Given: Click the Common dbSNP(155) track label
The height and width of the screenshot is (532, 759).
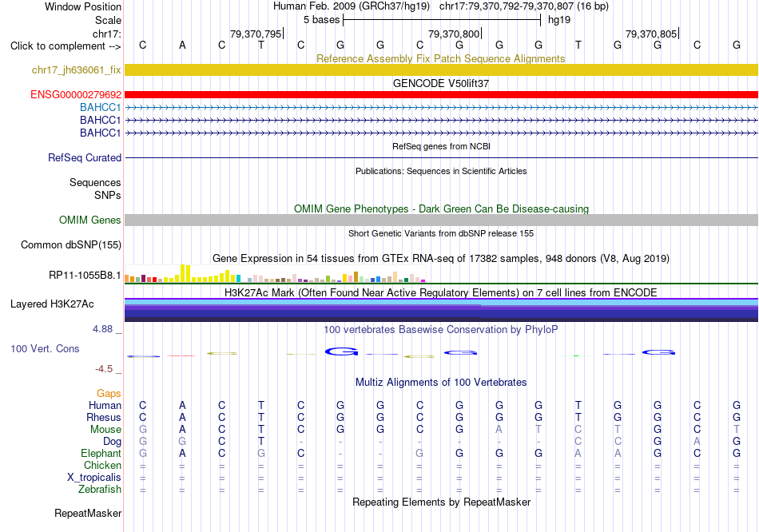Looking at the screenshot, I should (71, 245).
